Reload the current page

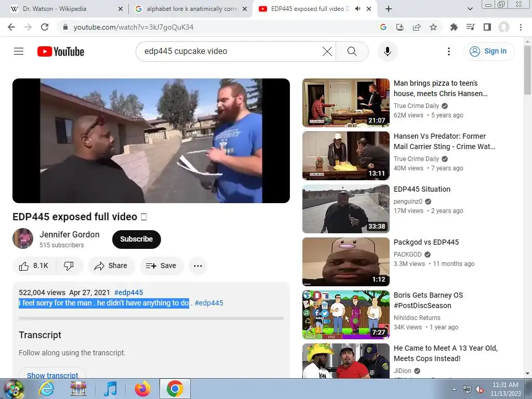click(x=45, y=27)
